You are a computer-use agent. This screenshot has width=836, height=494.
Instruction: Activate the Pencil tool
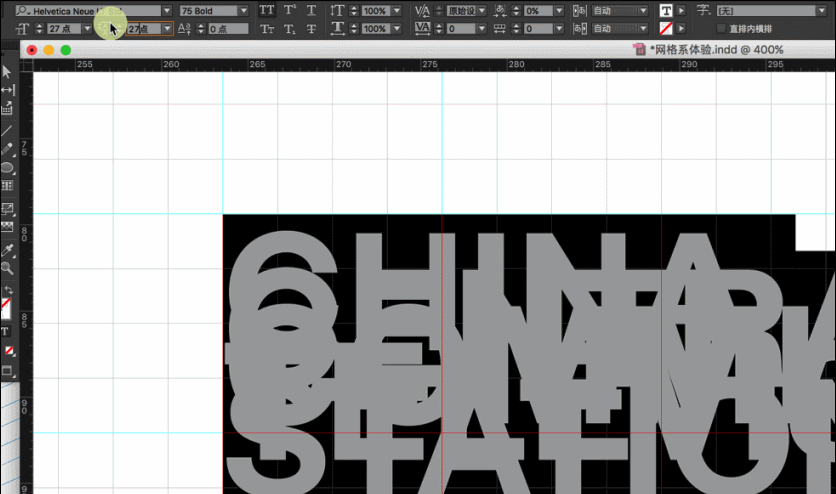[7, 149]
